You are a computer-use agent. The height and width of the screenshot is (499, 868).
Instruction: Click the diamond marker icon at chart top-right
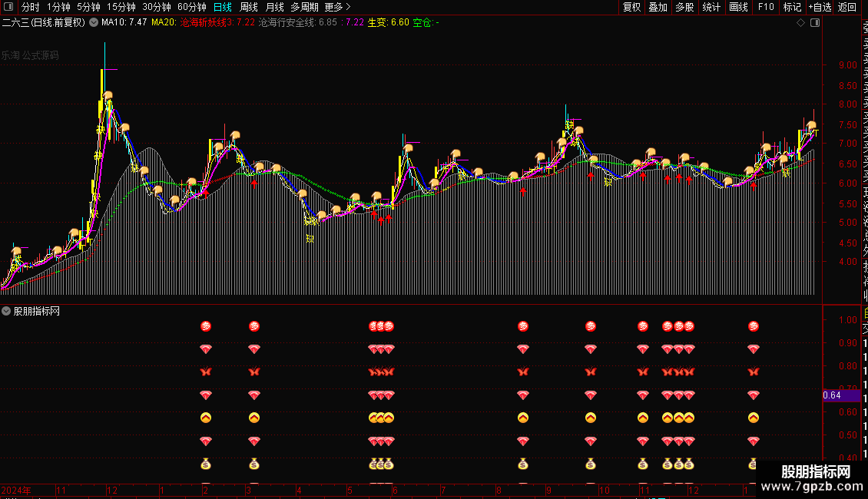pos(800,22)
